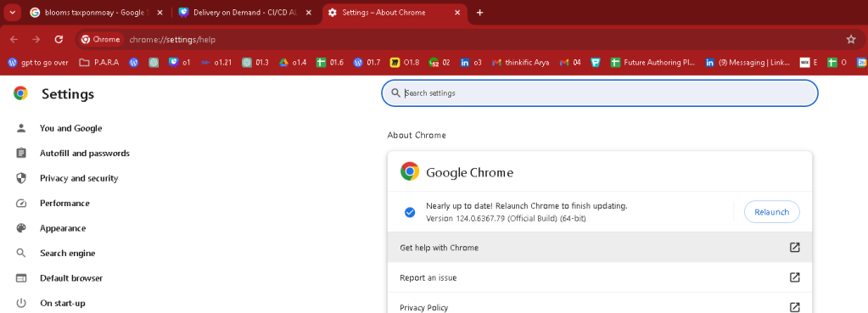The height and width of the screenshot is (313, 868).
Task: Click the Chrome site info chip
Action: pyautogui.click(x=100, y=39)
